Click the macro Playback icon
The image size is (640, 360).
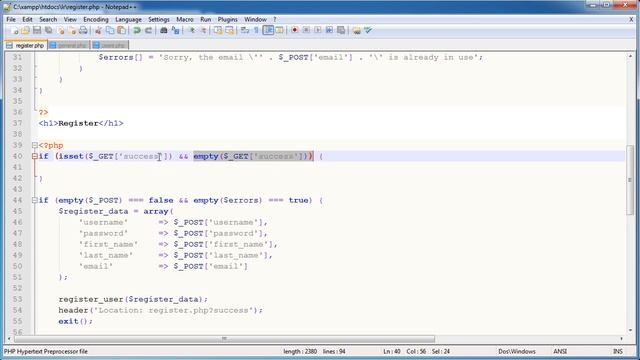click(318, 31)
